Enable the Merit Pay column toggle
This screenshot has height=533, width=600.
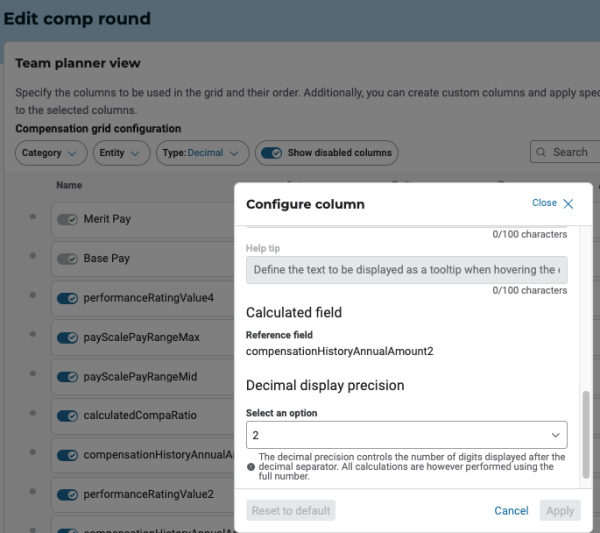click(x=68, y=219)
